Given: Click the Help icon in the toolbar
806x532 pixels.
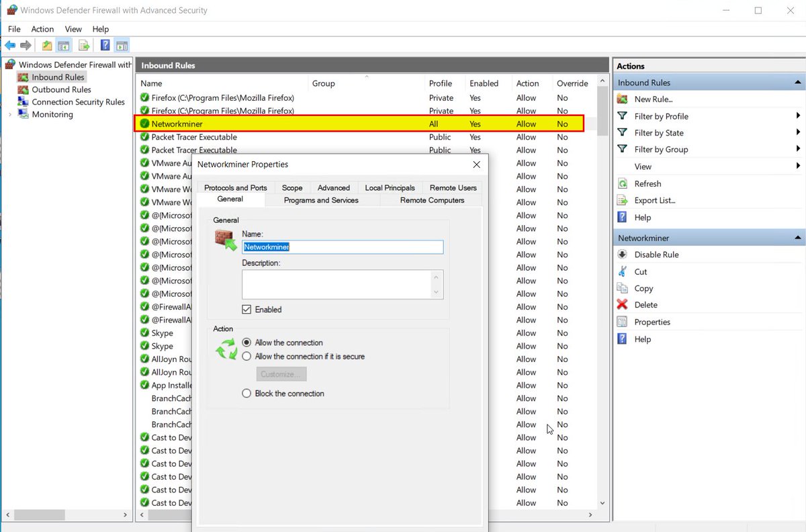Looking at the screenshot, I should click(105, 45).
